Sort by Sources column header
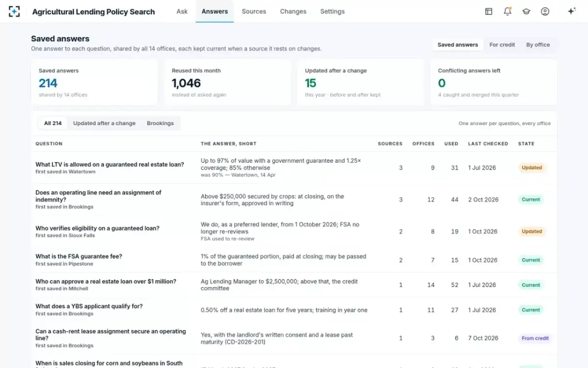Image resolution: width=588 pixels, height=368 pixels. pyautogui.click(x=390, y=144)
